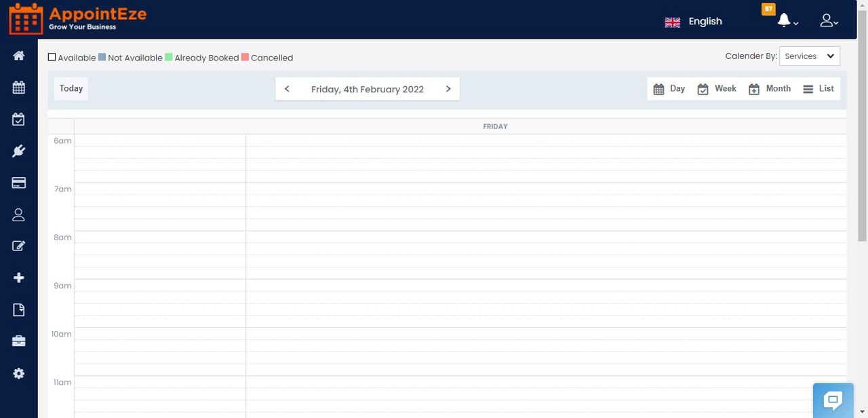The height and width of the screenshot is (418, 868).
Task: Switch to Week view
Action: point(717,89)
